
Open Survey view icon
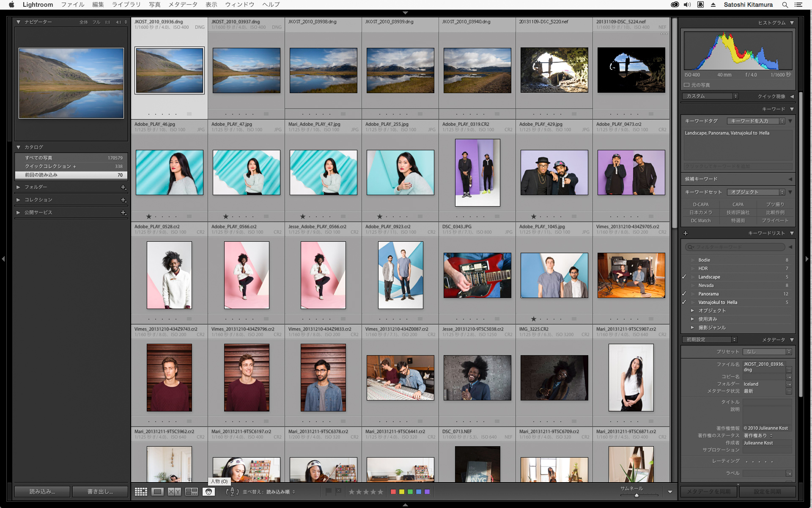192,491
